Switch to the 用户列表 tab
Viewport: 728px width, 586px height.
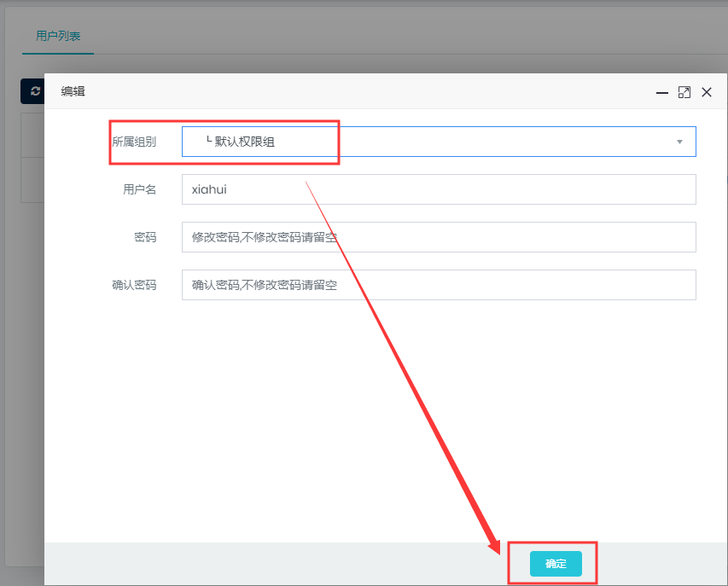tap(58, 37)
